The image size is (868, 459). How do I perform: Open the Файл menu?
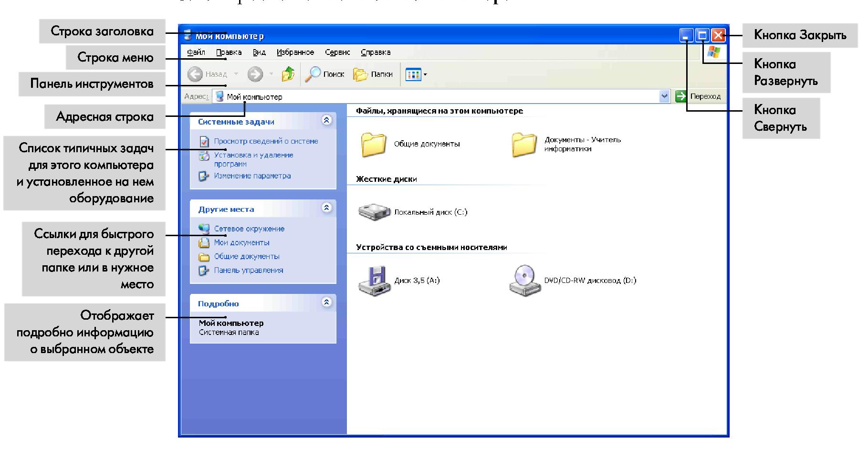196,52
